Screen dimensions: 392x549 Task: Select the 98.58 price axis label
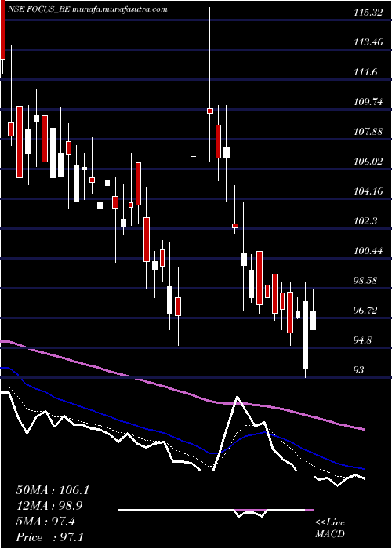[365, 281]
